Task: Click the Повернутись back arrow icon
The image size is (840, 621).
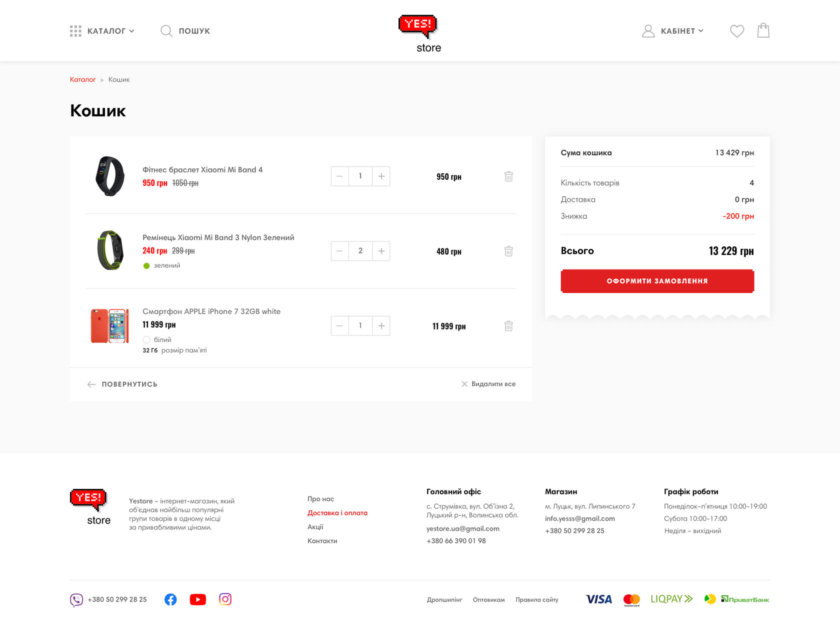Action: coord(91,384)
